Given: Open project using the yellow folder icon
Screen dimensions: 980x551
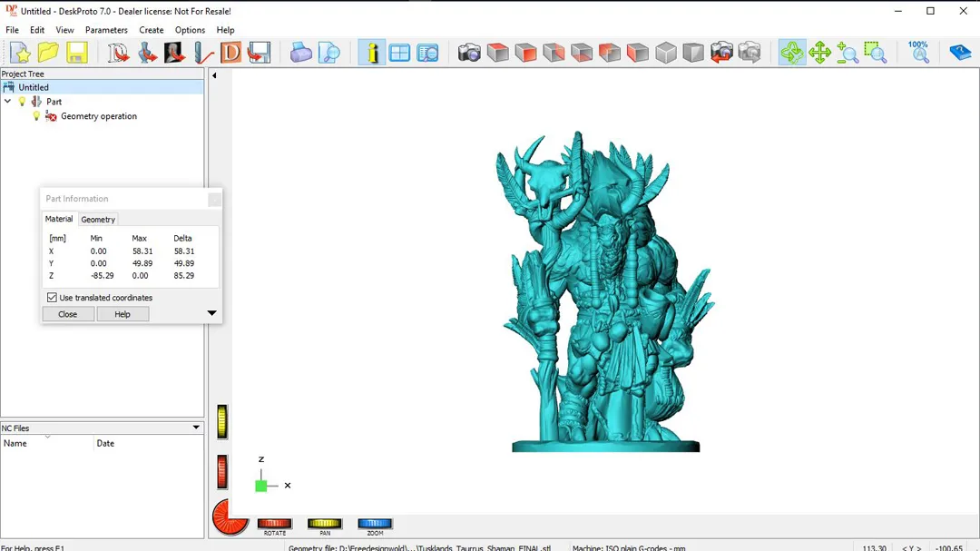Looking at the screenshot, I should pos(48,53).
